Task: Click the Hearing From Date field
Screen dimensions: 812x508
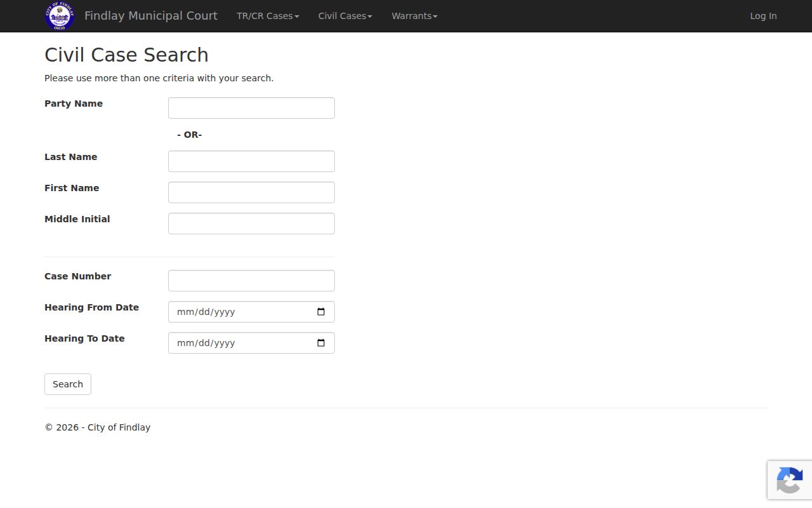Action: pyautogui.click(x=251, y=312)
